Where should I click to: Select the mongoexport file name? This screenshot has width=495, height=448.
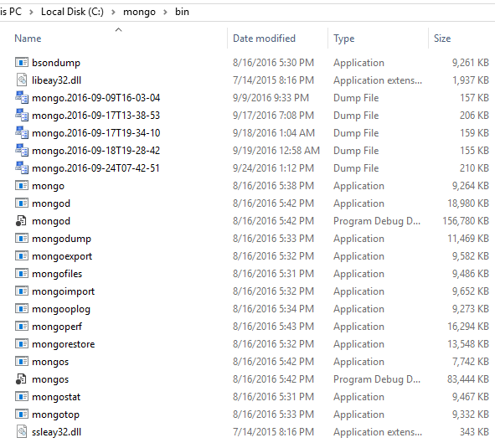click(62, 256)
